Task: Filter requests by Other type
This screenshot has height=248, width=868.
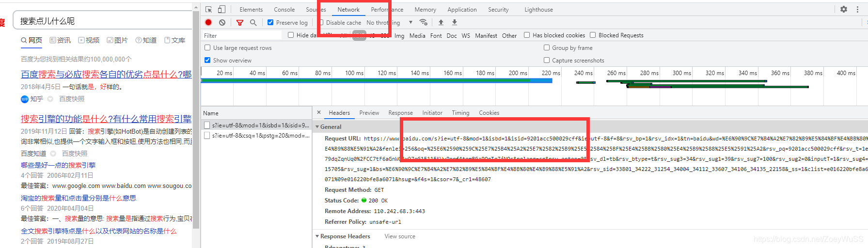Action: coord(509,35)
